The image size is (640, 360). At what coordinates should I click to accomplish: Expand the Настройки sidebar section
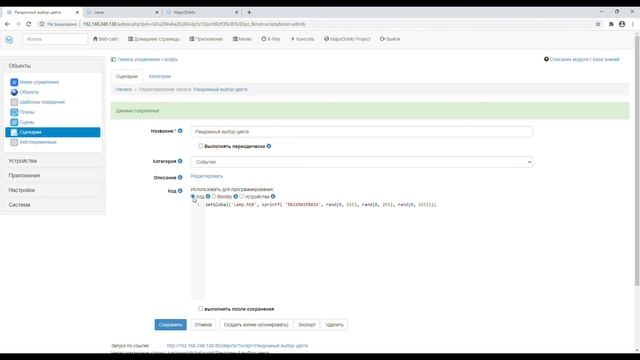(53, 190)
